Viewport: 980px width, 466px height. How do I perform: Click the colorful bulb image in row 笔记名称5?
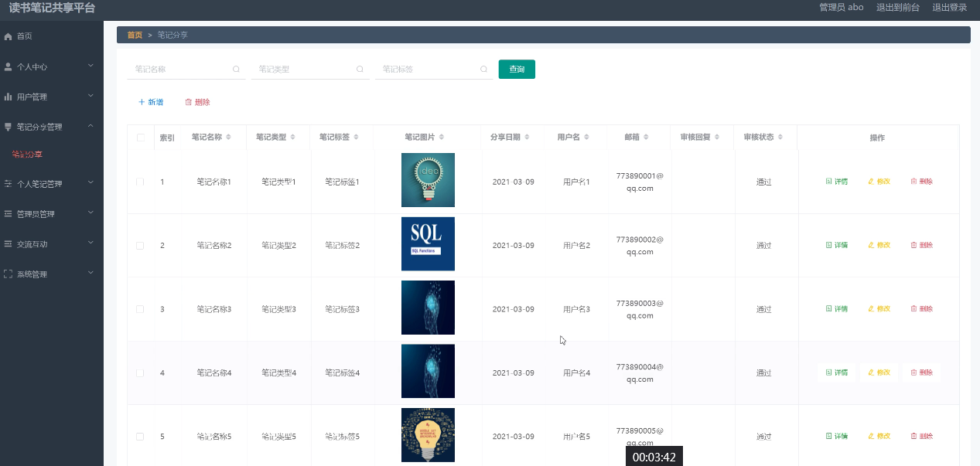(x=428, y=435)
